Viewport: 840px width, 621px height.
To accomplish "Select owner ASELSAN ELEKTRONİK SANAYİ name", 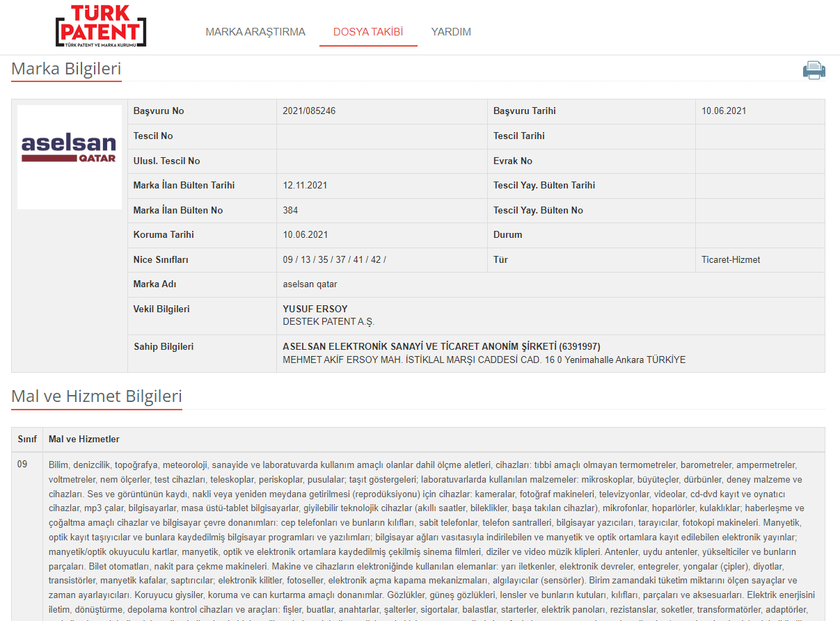I will tap(441, 347).
